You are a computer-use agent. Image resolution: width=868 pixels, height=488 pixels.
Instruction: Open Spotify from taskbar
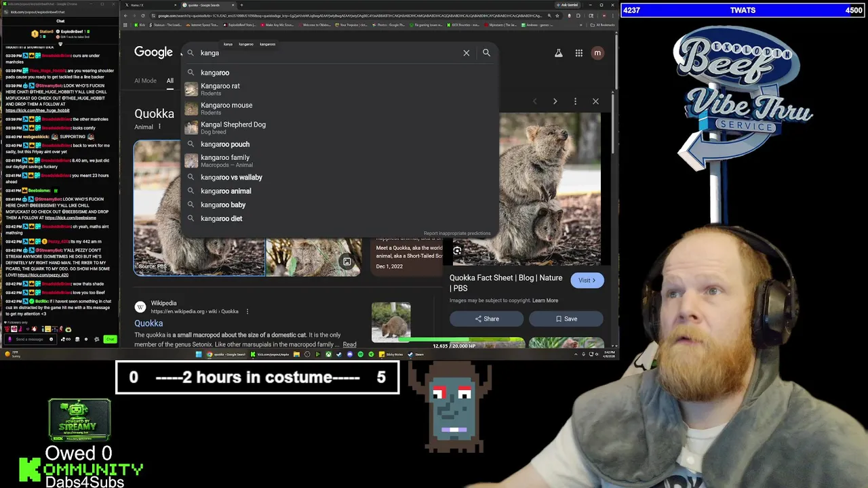pyautogui.click(x=360, y=354)
